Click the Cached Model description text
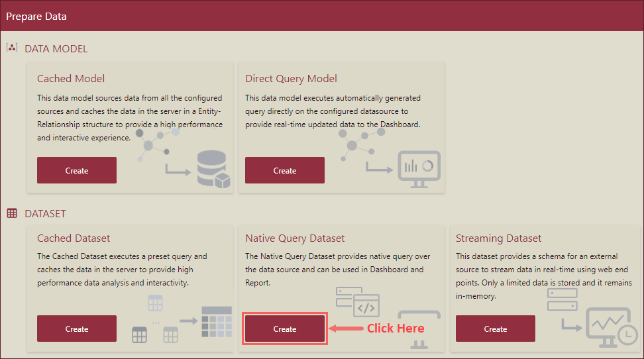 point(130,118)
